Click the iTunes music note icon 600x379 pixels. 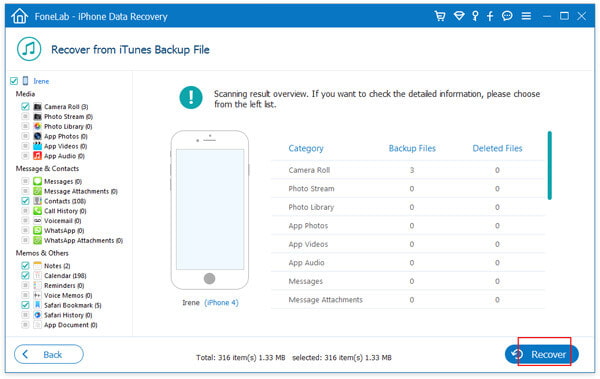pos(29,49)
